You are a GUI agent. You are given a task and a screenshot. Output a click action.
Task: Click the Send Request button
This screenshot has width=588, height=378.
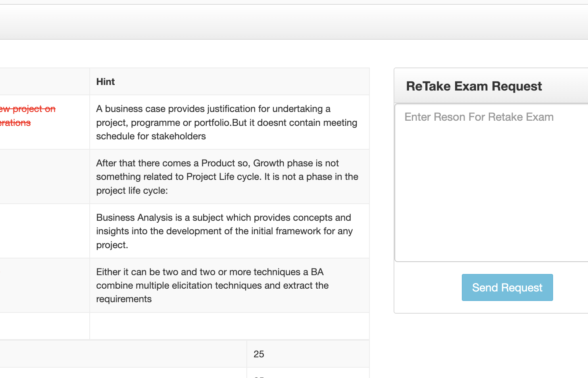(x=507, y=287)
